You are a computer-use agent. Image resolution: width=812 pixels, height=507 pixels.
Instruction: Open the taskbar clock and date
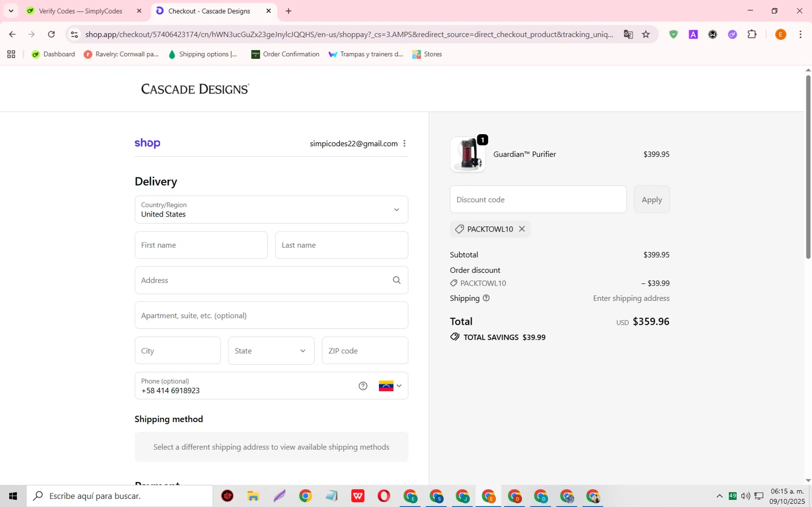[787, 496]
